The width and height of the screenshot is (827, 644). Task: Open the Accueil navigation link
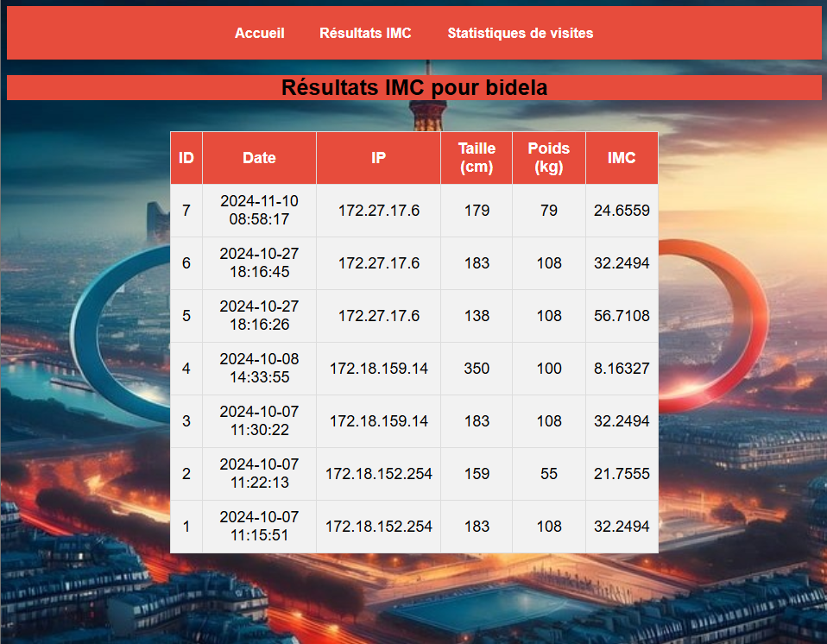pyautogui.click(x=259, y=33)
